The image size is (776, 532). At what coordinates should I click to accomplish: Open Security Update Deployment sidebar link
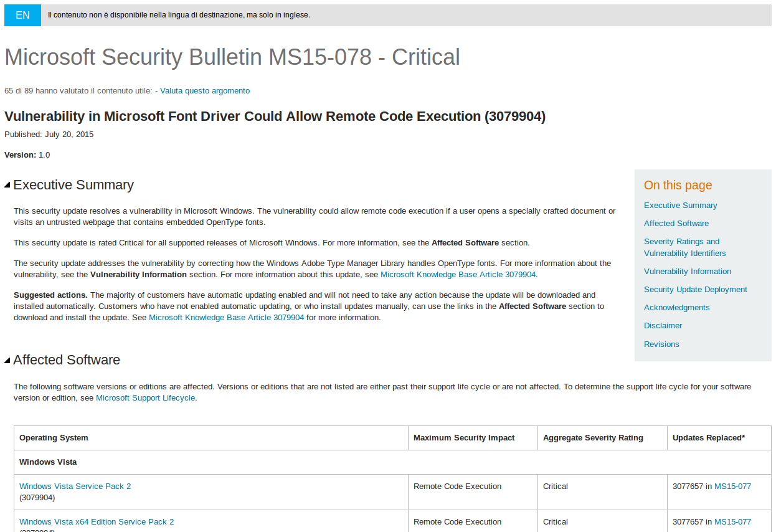696,290
